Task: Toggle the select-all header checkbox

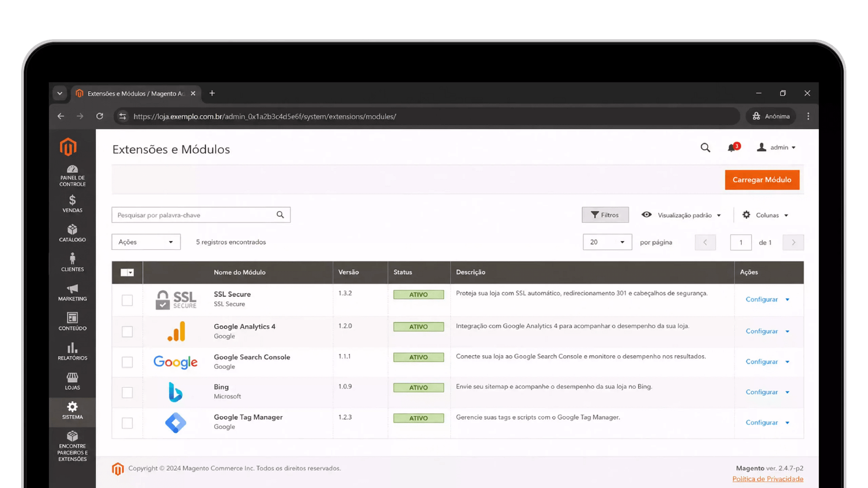Action: (x=124, y=272)
